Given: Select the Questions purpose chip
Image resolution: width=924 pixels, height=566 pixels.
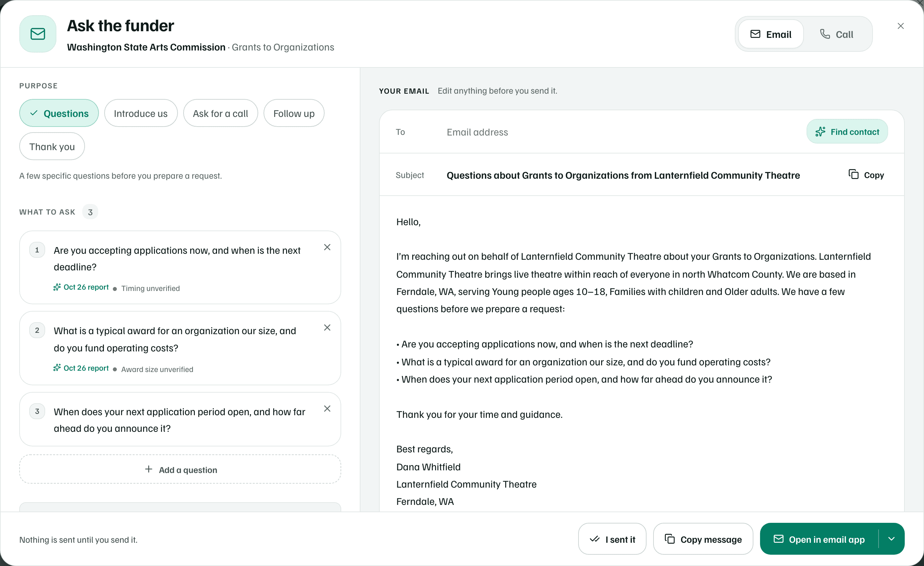Looking at the screenshot, I should tap(59, 113).
